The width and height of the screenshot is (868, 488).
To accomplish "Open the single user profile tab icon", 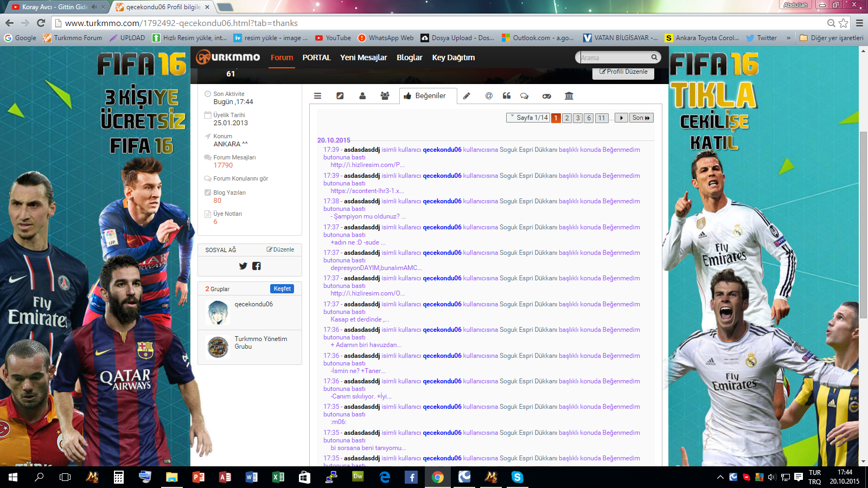I will tap(362, 96).
